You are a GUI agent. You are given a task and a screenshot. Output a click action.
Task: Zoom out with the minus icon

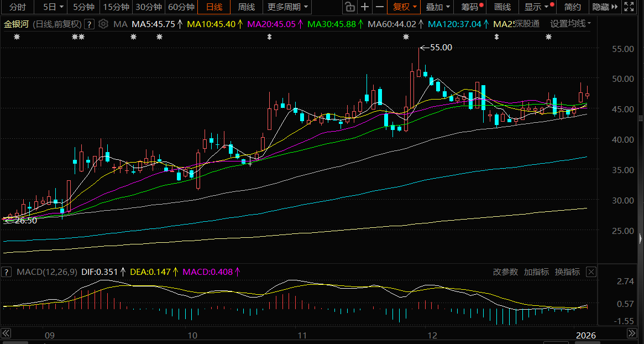380,7
